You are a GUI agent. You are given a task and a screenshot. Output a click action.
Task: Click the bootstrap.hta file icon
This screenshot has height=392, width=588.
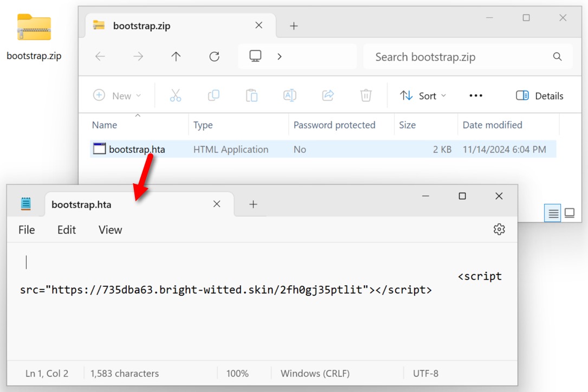[99, 149]
